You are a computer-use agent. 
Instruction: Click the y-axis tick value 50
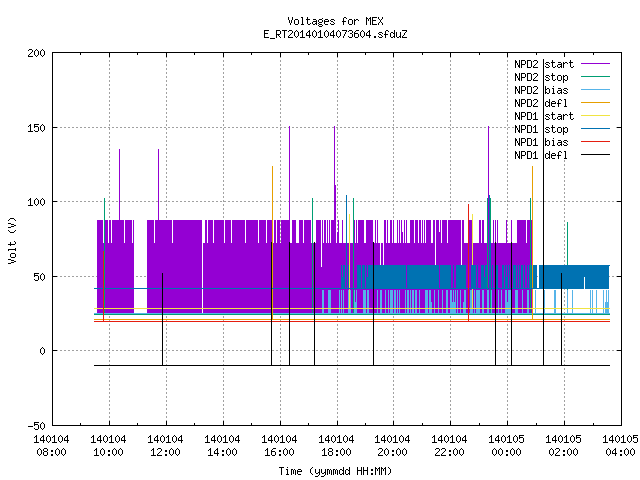pyautogui.click(x=39, y=277)
